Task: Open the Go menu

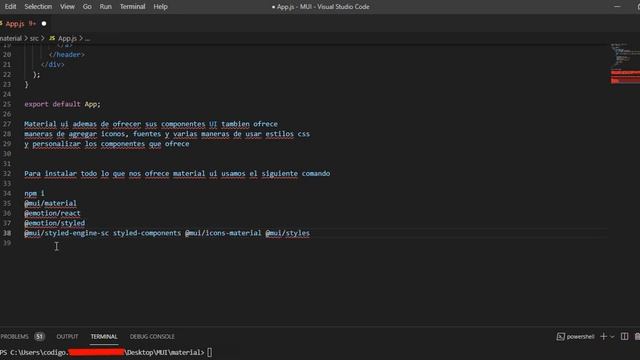Action: pyautogui.click(x=87, y=7)
